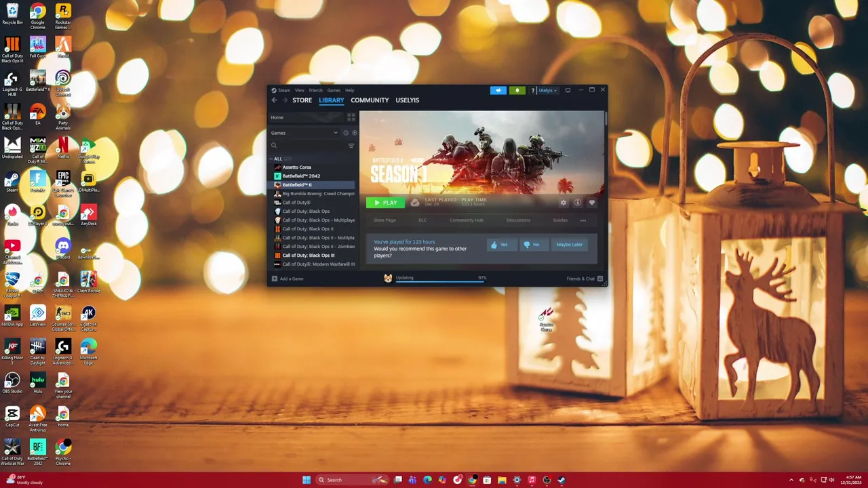
Task: Select the Fortnite desktop icon
Action: click(37, 181)
